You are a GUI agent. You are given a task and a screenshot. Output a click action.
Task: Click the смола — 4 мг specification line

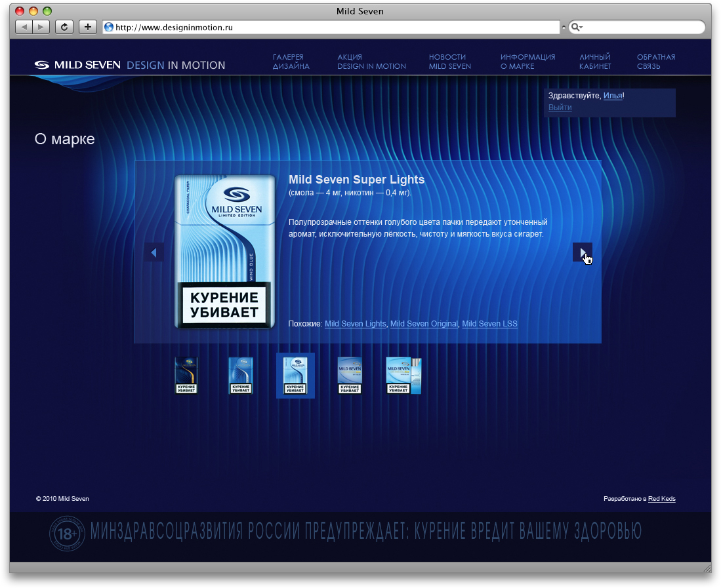click(350, 193)
